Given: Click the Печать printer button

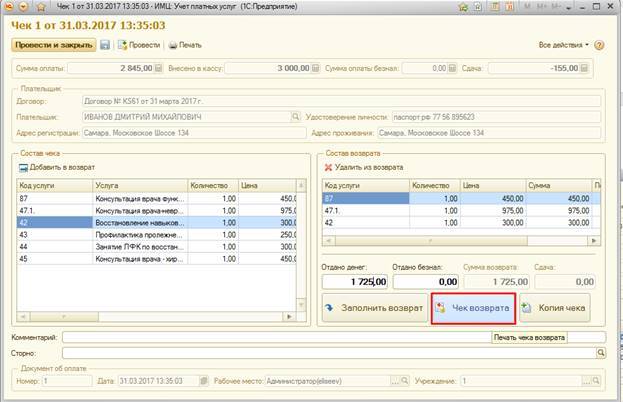Looking at the screenshot, I should [x=184, y=45].
